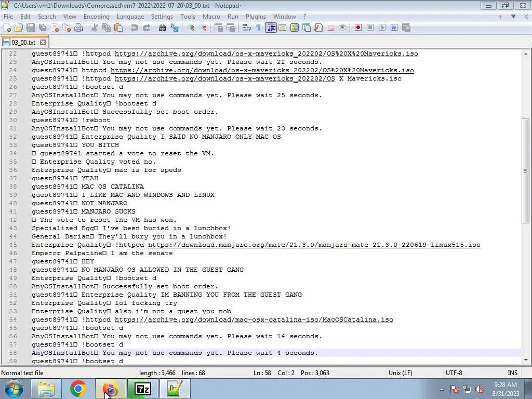Toggle INS insert mode in status bar
Viewport: 532px width, 399px height.
click(x=512, y=373)
